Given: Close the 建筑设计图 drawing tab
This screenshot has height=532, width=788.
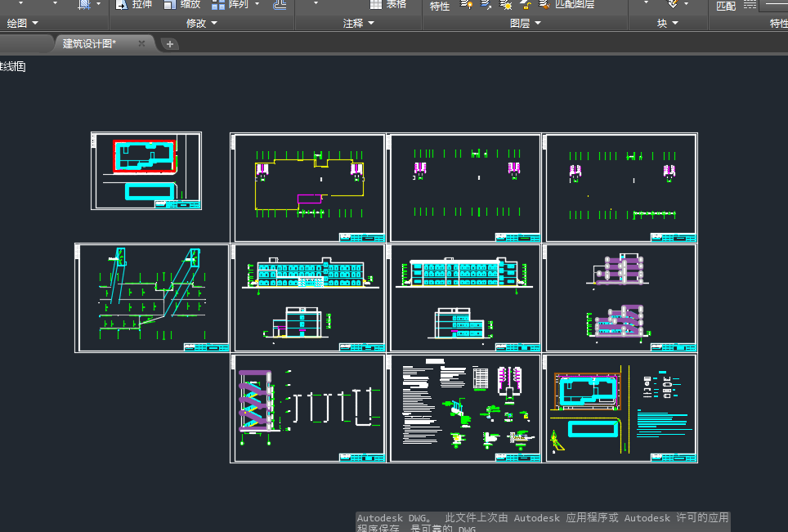Looking at the screenshot, I should tap(141, 43).
